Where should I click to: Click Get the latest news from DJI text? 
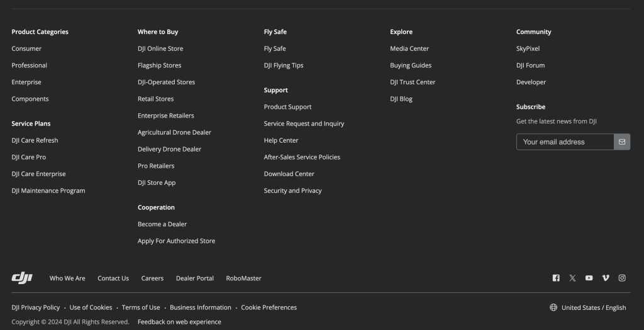click(x=557, y=121)
